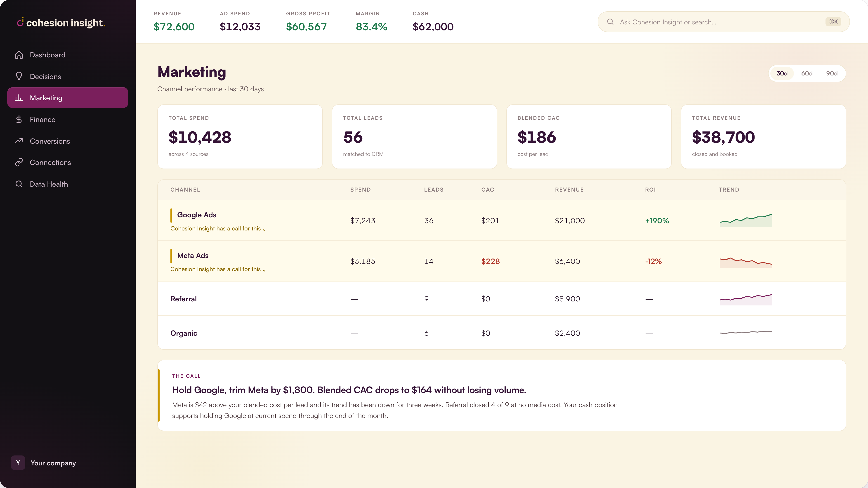868x488 pixels.
Task: Click the Organic channel row name
Action: [x=184, y=333]
